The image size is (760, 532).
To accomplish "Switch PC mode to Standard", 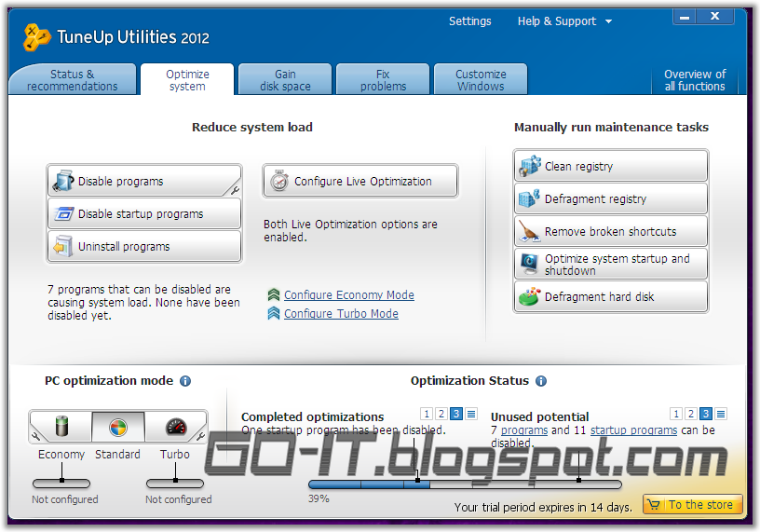I will pyautogui.click(x=117, y=427).
